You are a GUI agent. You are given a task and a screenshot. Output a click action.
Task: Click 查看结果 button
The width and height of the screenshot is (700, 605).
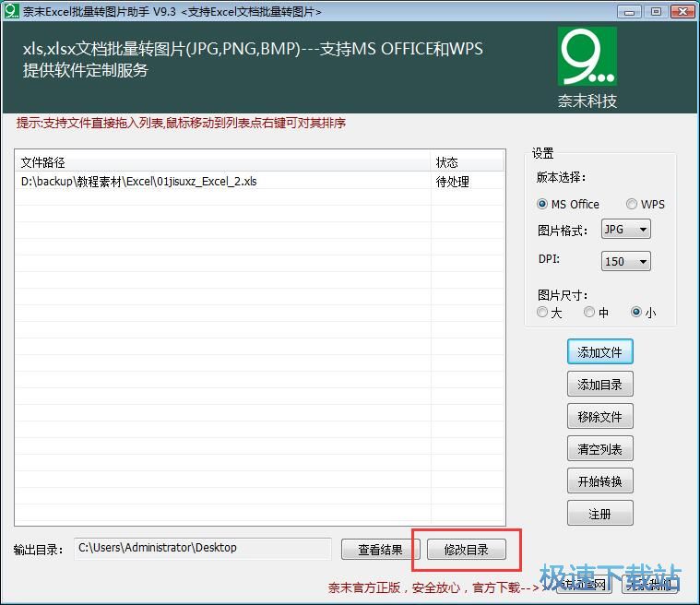tap(379, 549)
